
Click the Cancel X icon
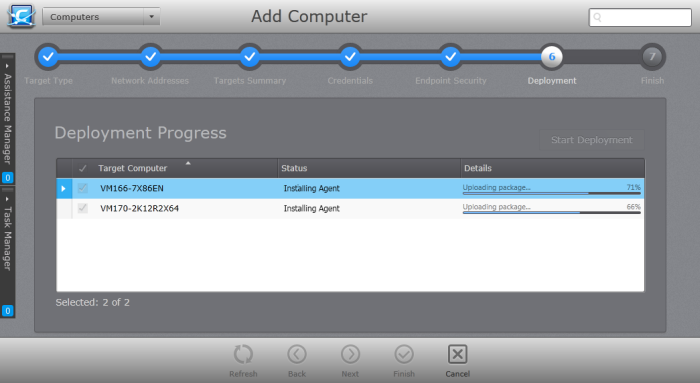point(458,354)
